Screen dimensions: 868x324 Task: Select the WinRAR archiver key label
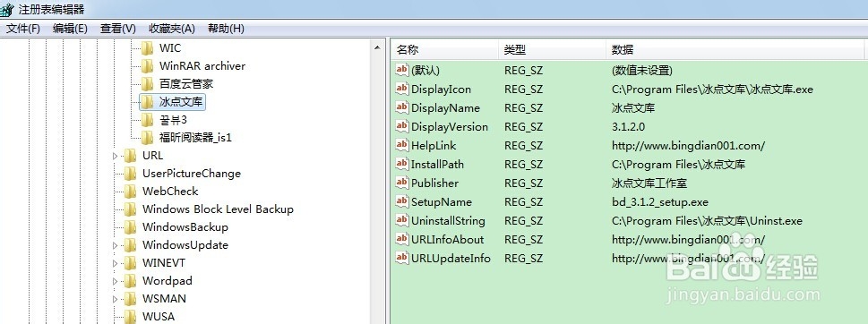click(202, 66)
